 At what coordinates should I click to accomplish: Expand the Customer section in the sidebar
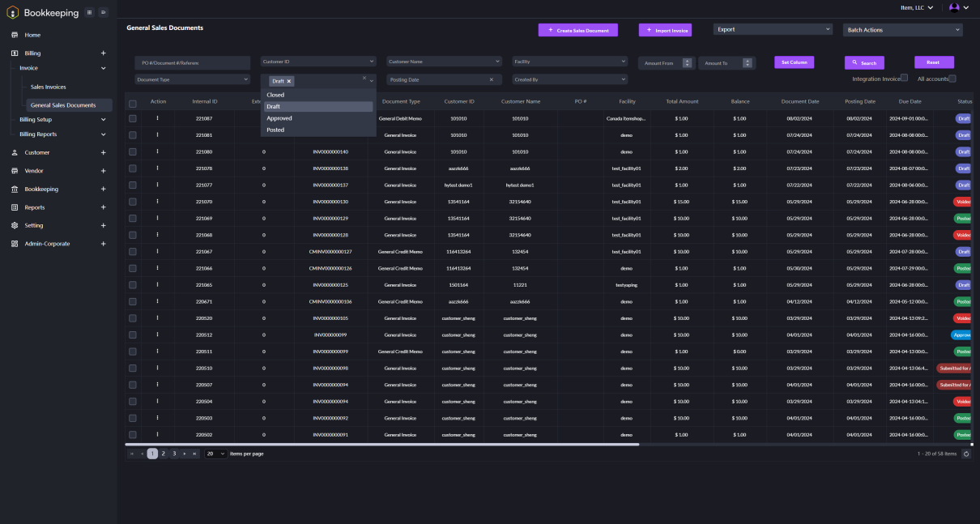click(103, 152)
